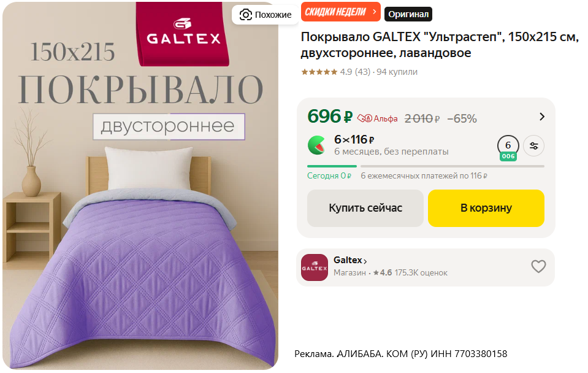Viewport: 588px width, 373px height.
Task: Click the Alfa card icon
Action: click(x=364, y=118)
